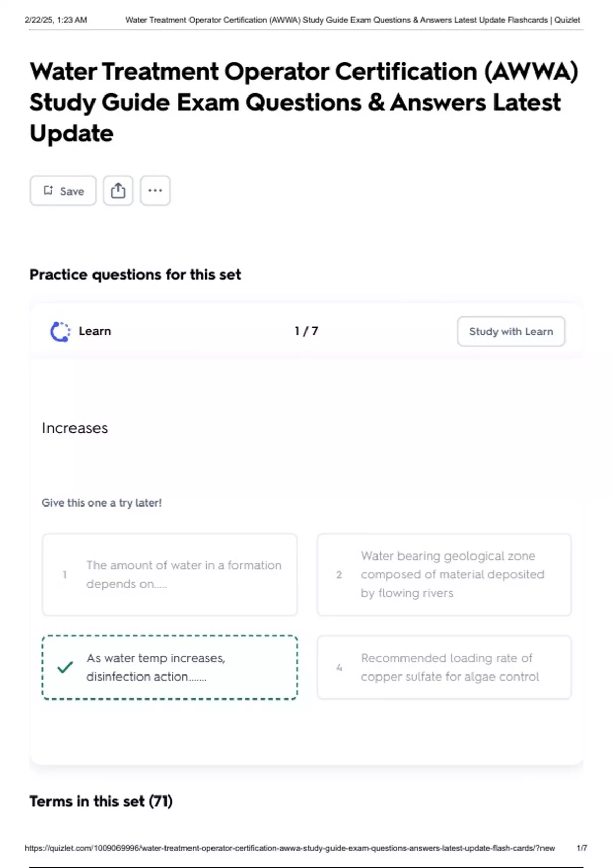613x868 pixels.
Task: Click the Learn mode circular icon
Action: coord(60,331)
